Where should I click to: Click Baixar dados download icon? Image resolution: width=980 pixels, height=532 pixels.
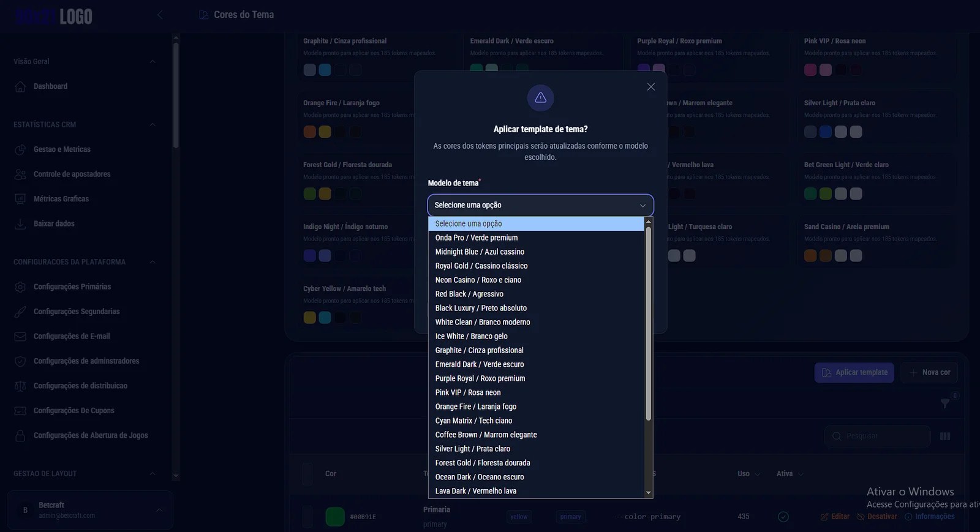(x=20, y=224)
